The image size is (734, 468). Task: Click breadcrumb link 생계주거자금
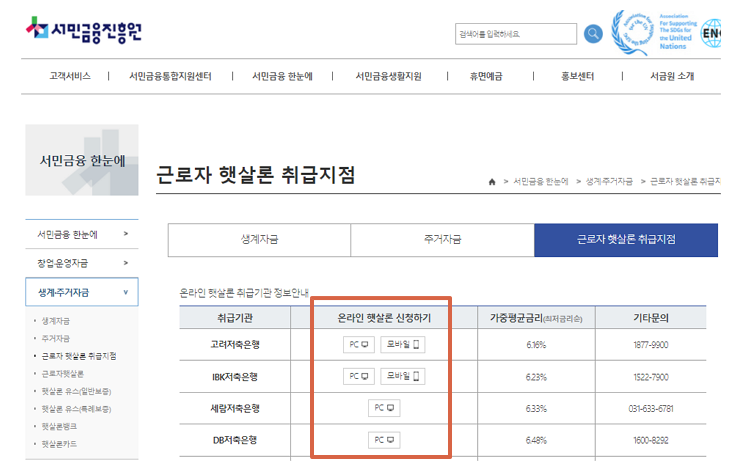point(609,182)
